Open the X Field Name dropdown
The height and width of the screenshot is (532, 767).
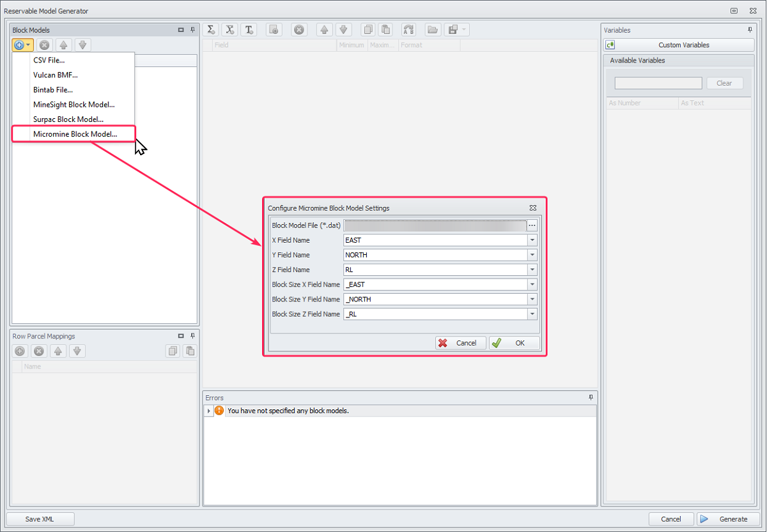(532, 240)
